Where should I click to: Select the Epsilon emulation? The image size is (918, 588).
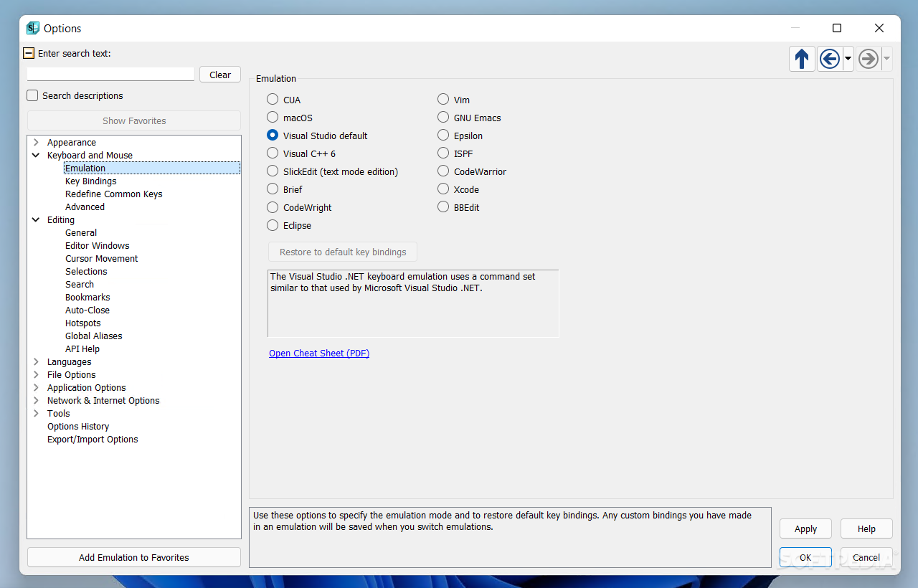click(443, 136)
